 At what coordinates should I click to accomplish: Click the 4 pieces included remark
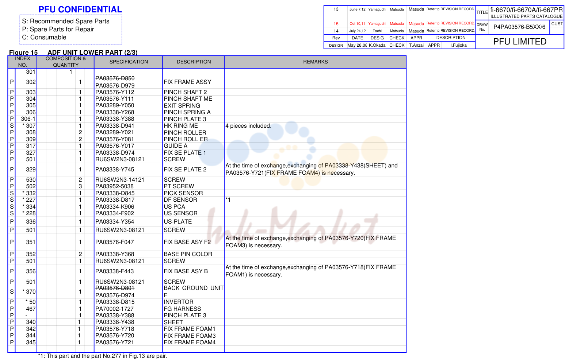(248, 126)
